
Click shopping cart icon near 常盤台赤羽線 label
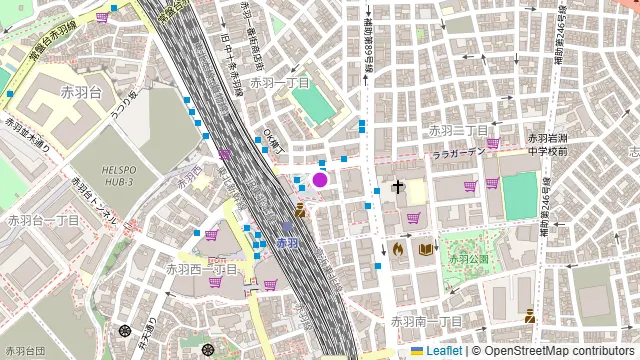click(x=102, y=17)
